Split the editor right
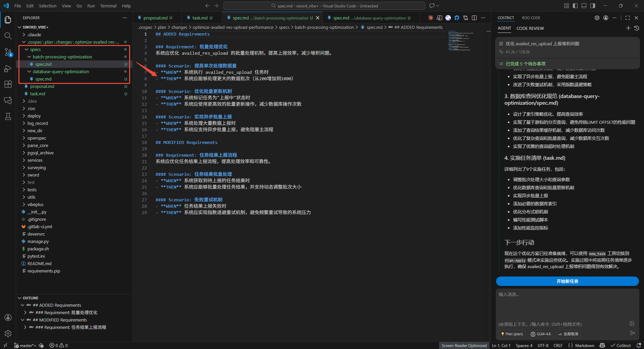This screenshot has width=644, height=349. coord(474,18)
